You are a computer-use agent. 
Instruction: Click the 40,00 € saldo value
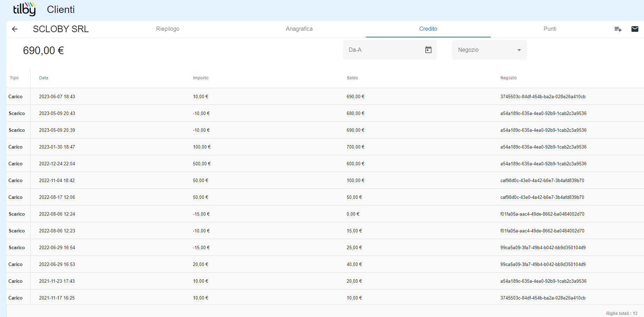354,265
